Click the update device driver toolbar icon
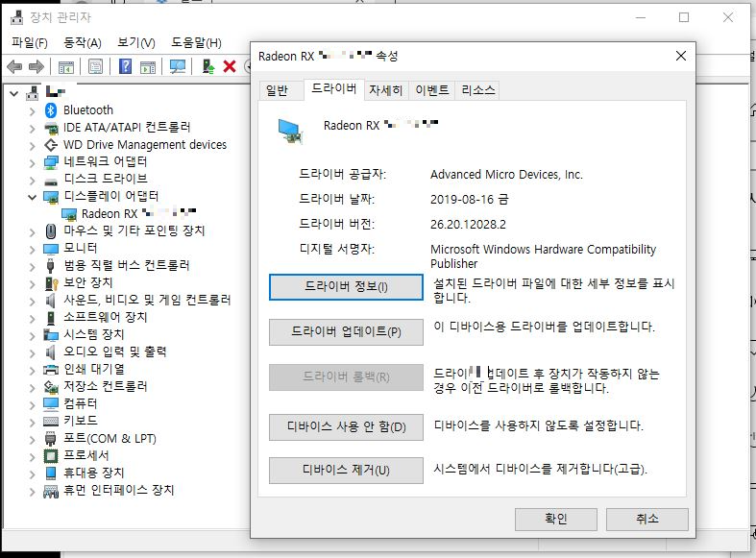 point(207,66)
